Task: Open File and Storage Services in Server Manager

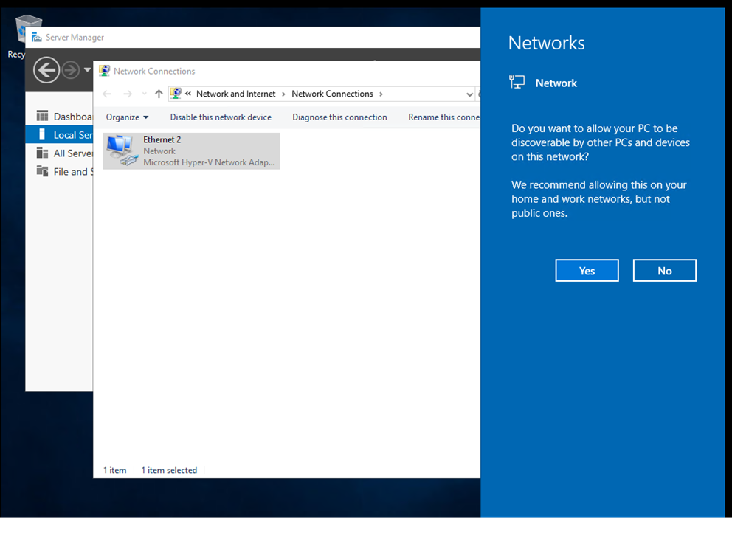Action: coord(44,171)
